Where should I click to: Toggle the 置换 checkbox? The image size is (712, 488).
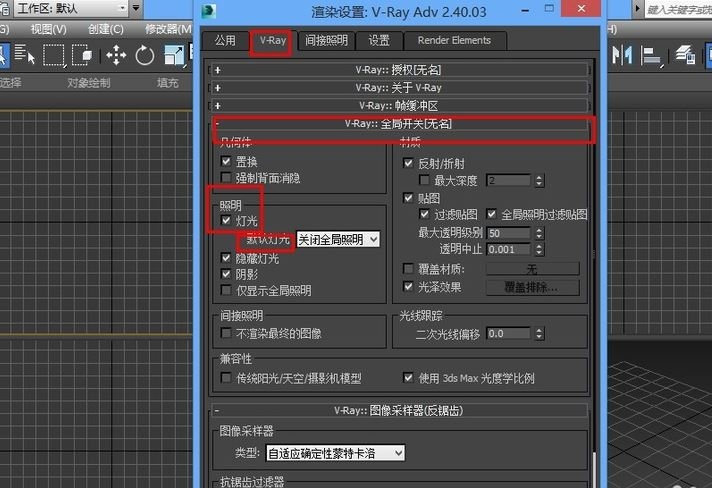pos(226,161)
